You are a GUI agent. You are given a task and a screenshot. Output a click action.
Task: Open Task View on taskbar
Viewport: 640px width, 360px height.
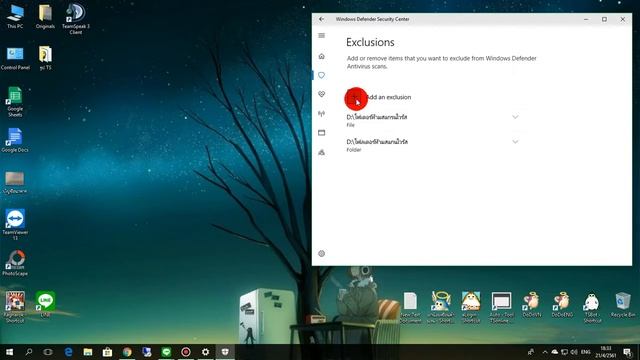[48, 352]
